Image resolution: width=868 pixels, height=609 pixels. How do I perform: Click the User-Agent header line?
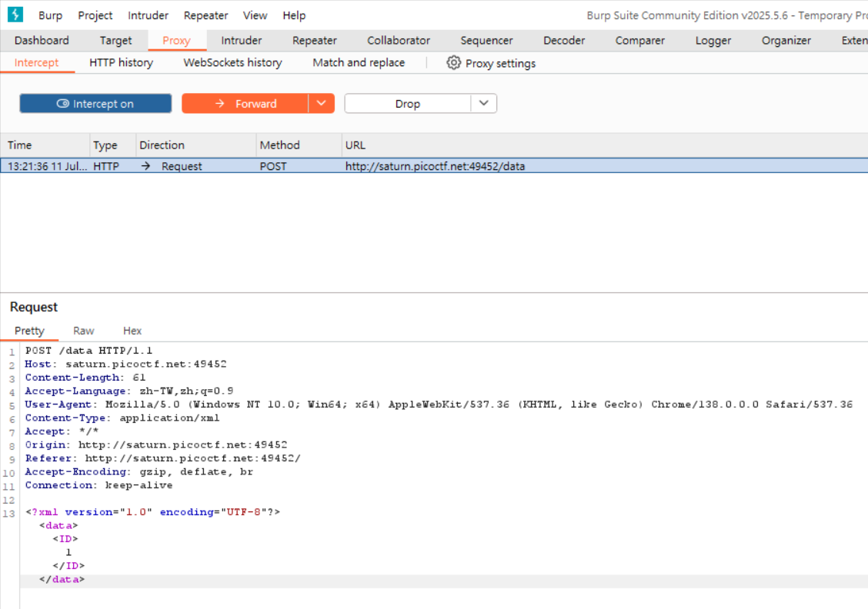coord(439,404)
